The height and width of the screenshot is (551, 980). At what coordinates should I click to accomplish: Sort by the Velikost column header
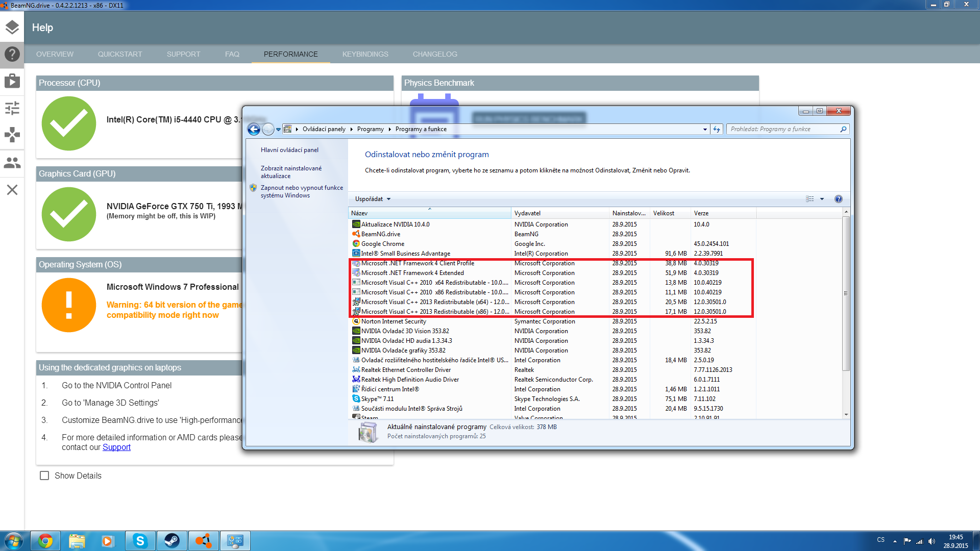[x=670, y=213]
